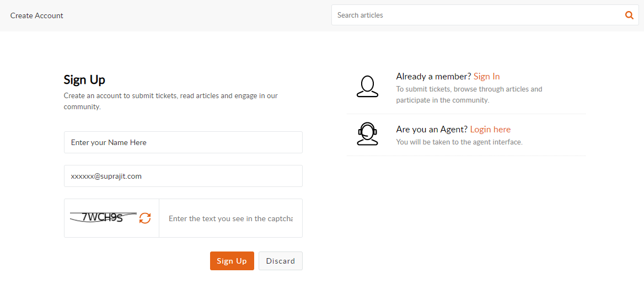Cancel registration with Discard button
644x289 pixels.
pyautogui.click(x=281, y=261)
